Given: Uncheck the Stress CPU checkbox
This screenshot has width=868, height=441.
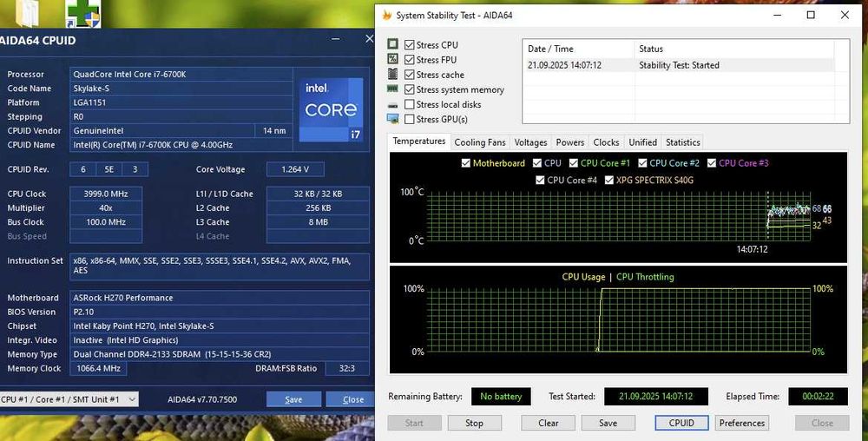Looking at the screenshot, I should pos(409,45).
